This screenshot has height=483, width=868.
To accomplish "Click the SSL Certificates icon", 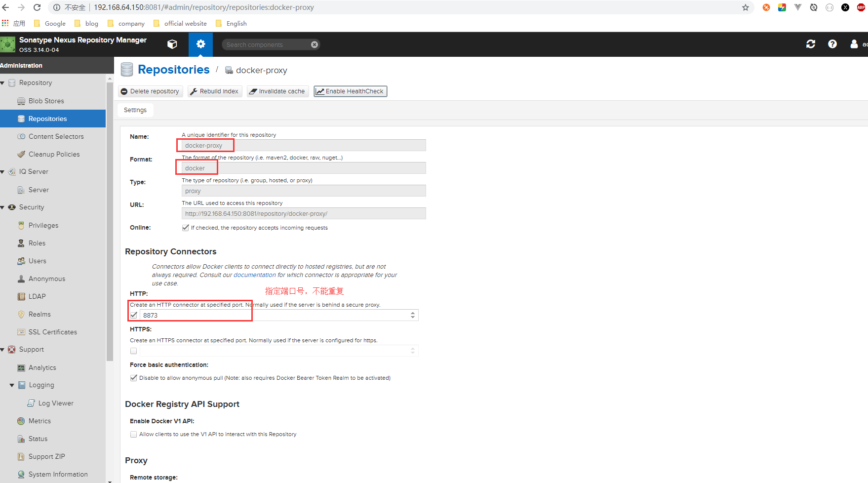I will tap(21, 332).
